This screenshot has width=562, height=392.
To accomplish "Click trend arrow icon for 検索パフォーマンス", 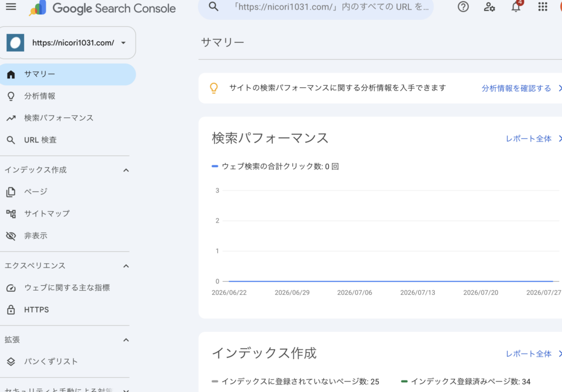I will pos(11,118).
